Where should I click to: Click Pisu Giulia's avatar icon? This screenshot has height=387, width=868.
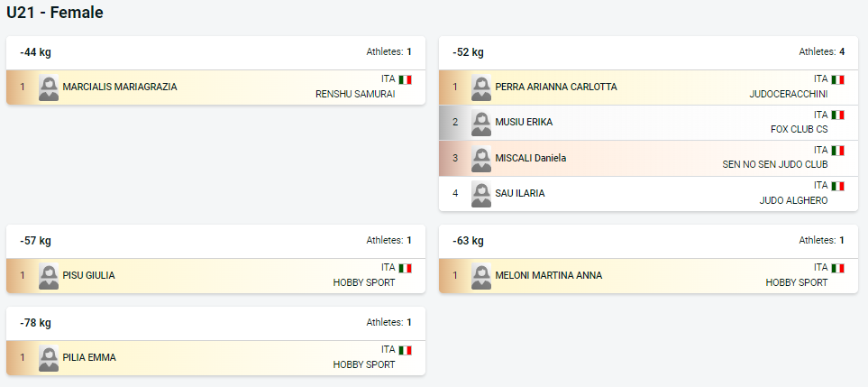pos(49,276)
